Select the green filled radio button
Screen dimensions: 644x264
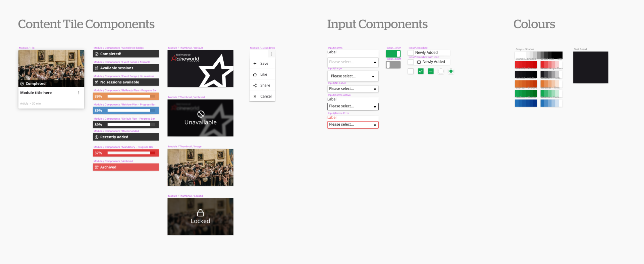click(451, 71)
